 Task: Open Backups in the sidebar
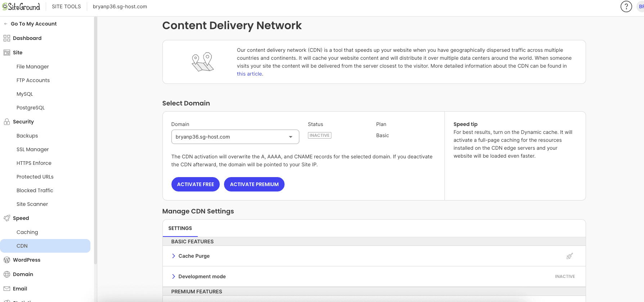[27, 136]
